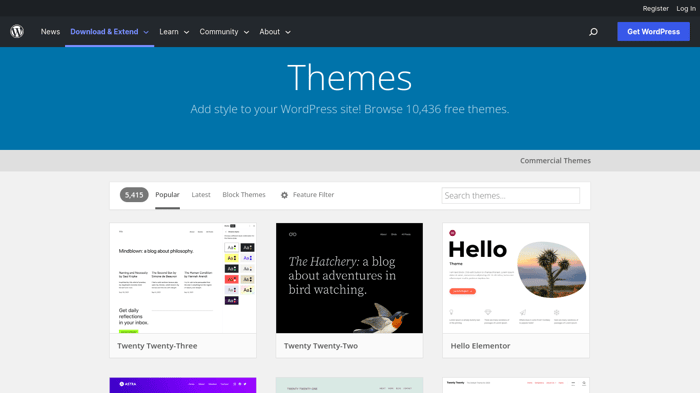Open the Hello Elementor theme thumbnail
This screenshot has width=700, height=393.
[x=516, y=278]
